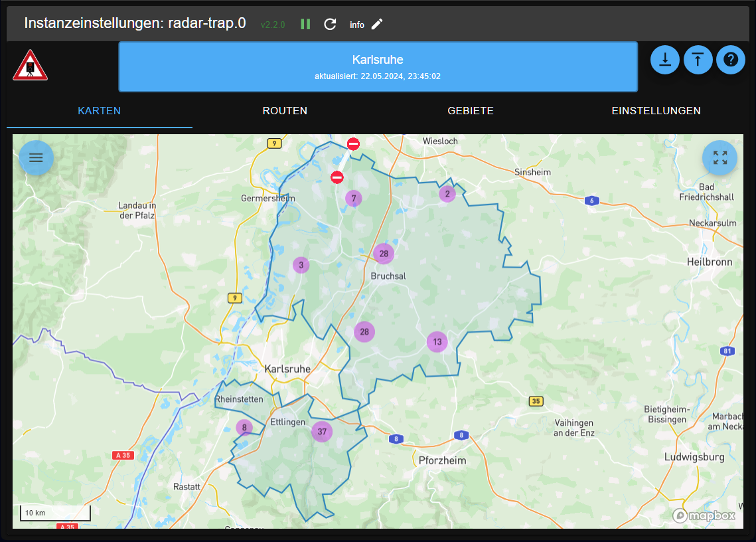
Task: Open the EINSTELLUNGEN tab
Action: (656, 110)
